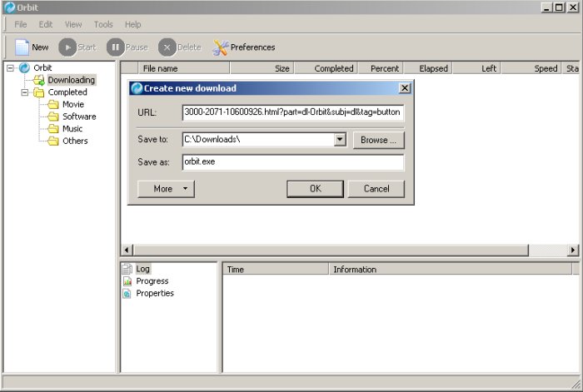Expand the More options dropdown button
The height and width of the screenshot is (392, 583).
pyautogui.click(x=166, y=189)
